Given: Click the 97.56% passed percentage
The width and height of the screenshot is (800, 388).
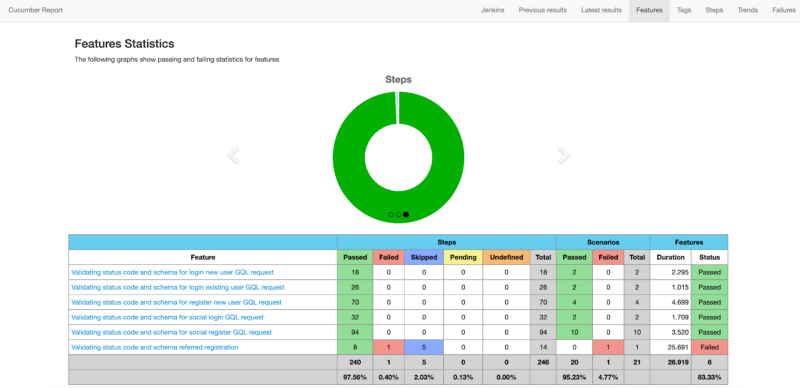Looking at the screenshot, I should 355,377.
